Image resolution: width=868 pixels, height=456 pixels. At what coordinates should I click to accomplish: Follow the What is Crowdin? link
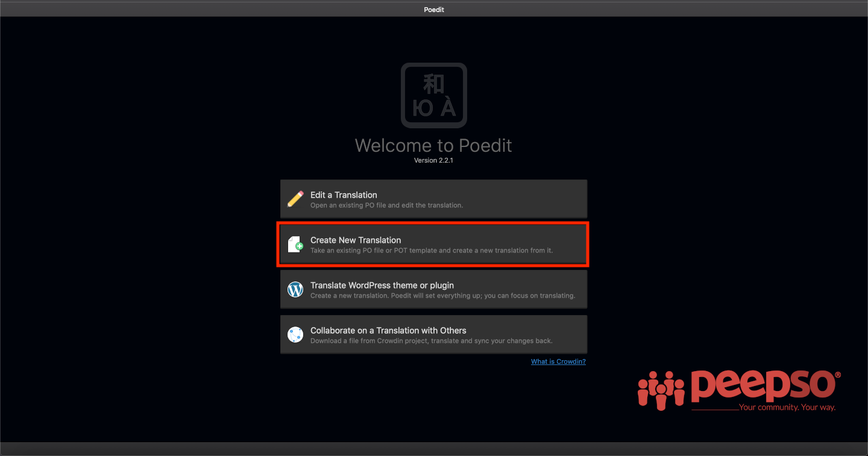click(558, 361)
